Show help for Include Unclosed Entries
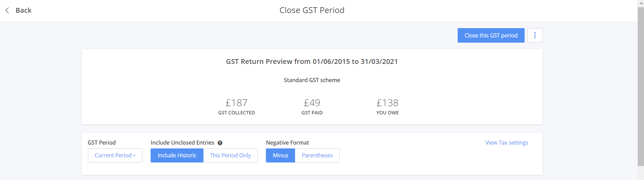 (x=220, y=143)
